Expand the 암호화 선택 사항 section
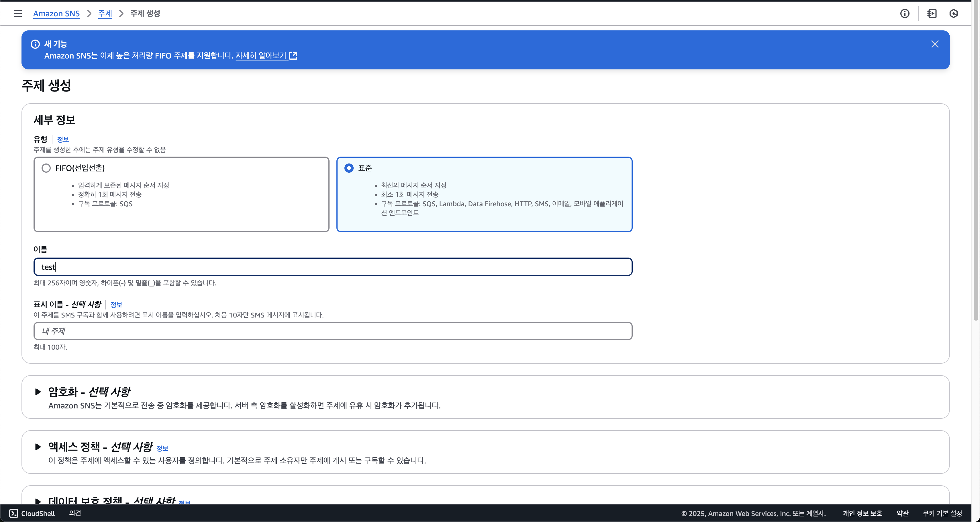Image resolution: width=980 pixels, height=522 pixels. pos(38,391)
